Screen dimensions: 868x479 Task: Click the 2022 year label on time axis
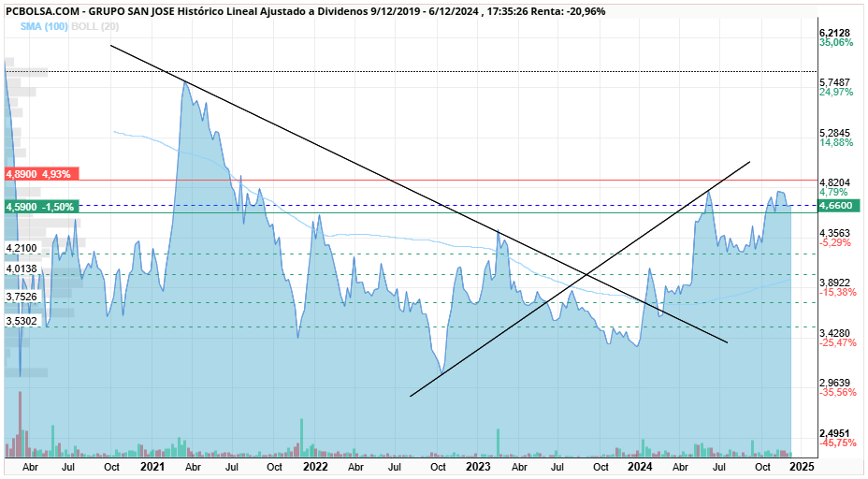coord(315,467)
